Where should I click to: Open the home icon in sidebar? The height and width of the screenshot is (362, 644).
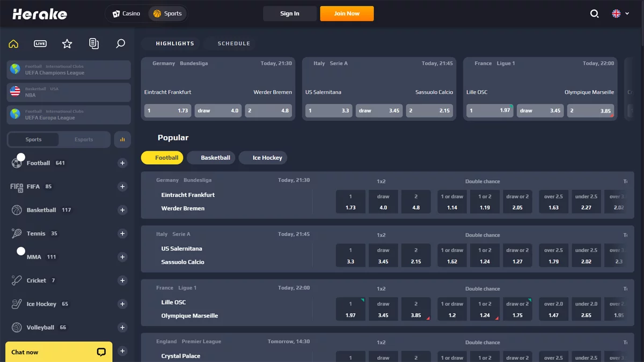(13, 43)
